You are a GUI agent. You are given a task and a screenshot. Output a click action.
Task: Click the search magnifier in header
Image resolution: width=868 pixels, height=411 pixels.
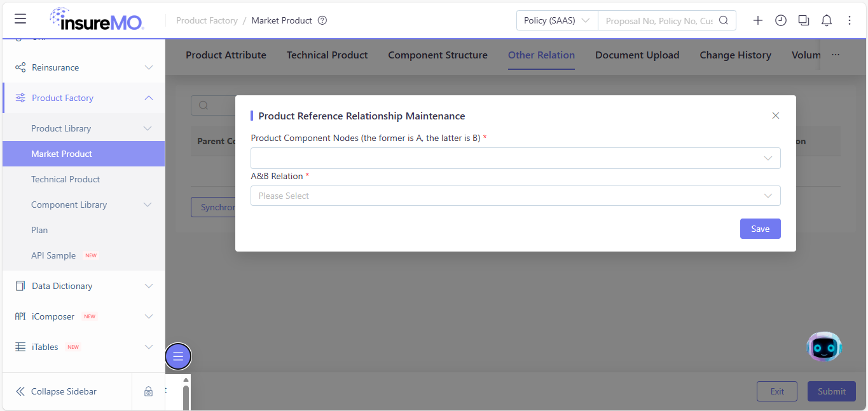(x=724, y=20)
